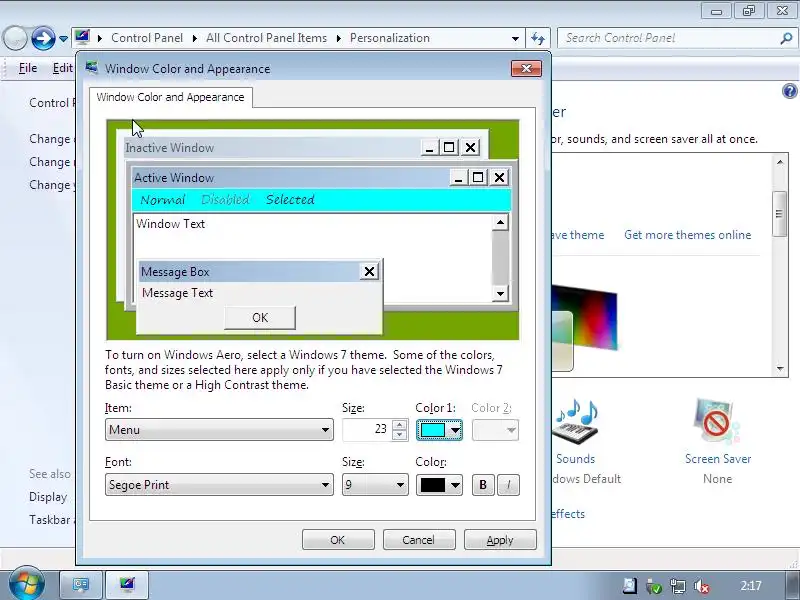Click the taskbar clock showing 2:17

click(751, 586)
